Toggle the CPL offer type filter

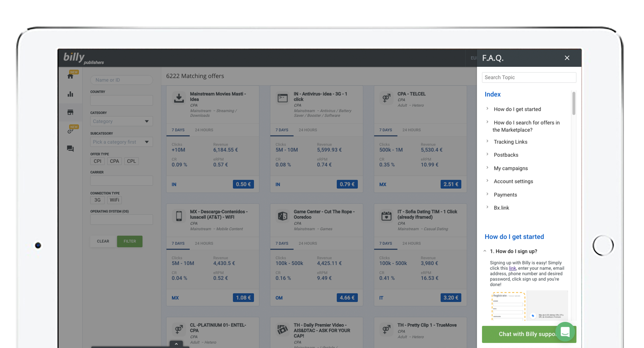coord(131,161)
